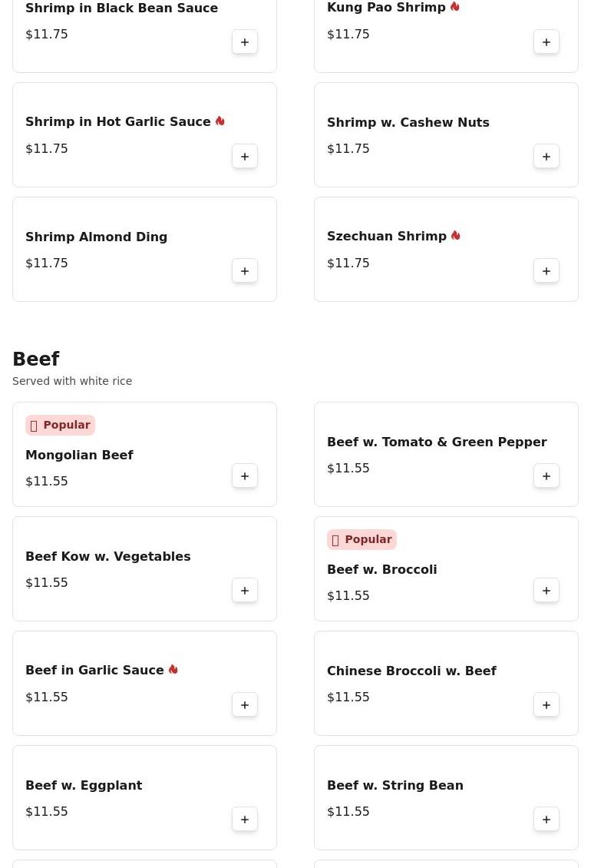
Task: Add Beef w. Tomato & Green Pepper
Action: pos(546,476)
